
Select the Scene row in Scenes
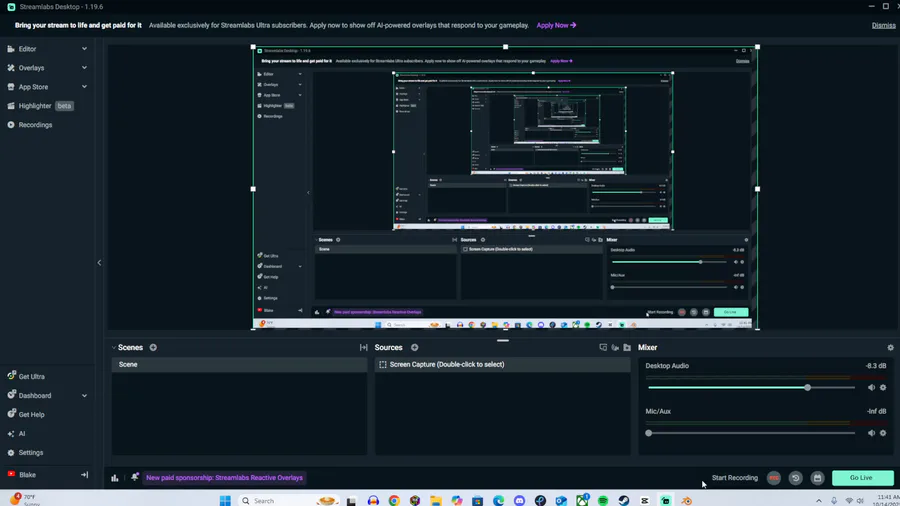[239, 364]
